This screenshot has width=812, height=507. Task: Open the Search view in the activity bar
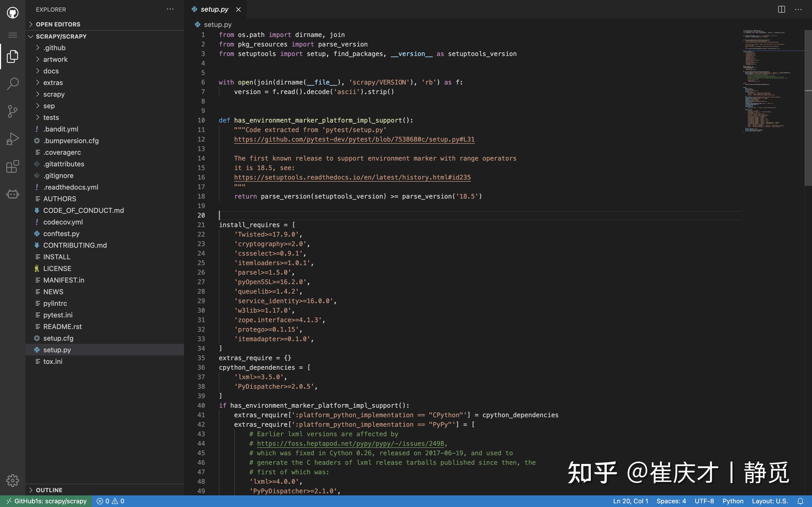click(12, 84)
